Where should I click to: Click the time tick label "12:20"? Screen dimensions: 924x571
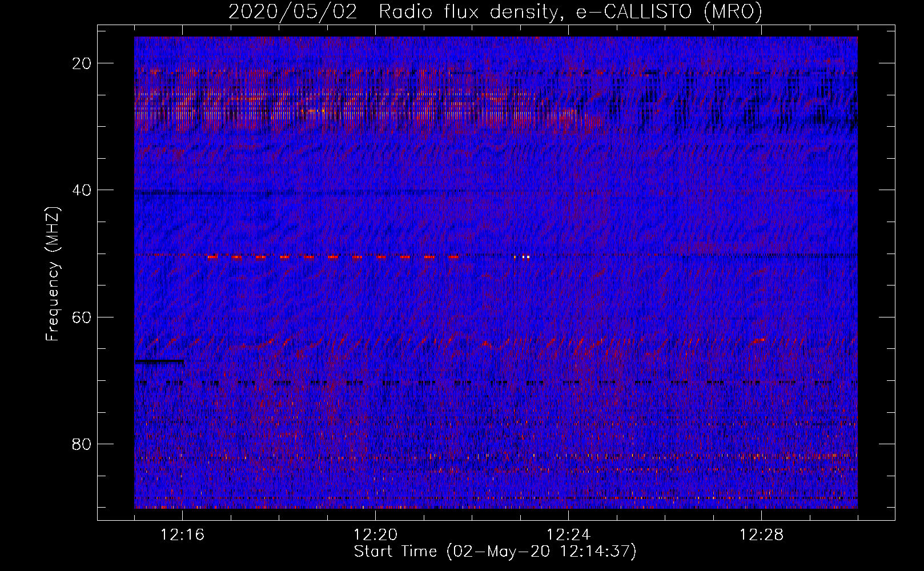coord(376,534)
